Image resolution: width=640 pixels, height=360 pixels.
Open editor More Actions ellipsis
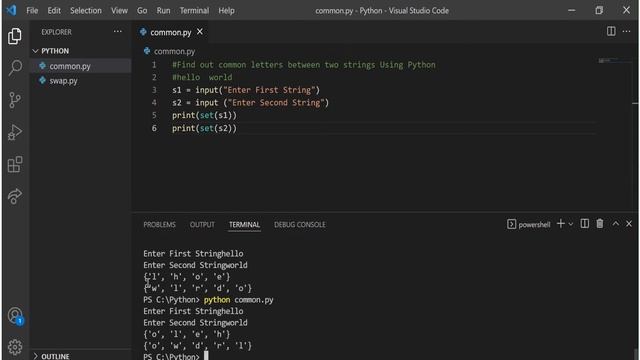tap(627, 31)
